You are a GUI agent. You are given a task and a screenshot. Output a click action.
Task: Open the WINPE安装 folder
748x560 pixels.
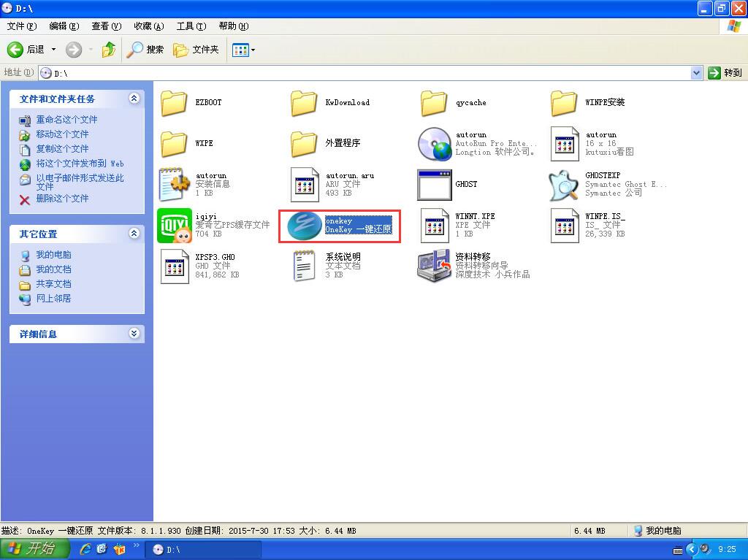562,102
